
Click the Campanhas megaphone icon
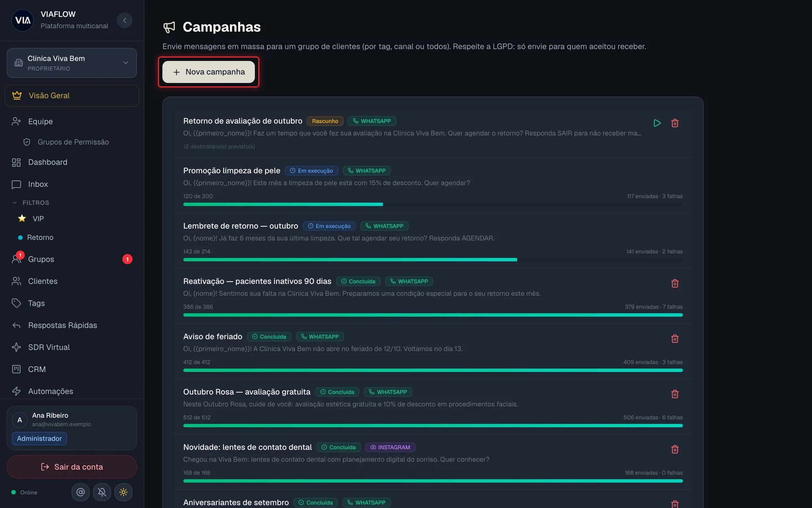pos(169,27)
